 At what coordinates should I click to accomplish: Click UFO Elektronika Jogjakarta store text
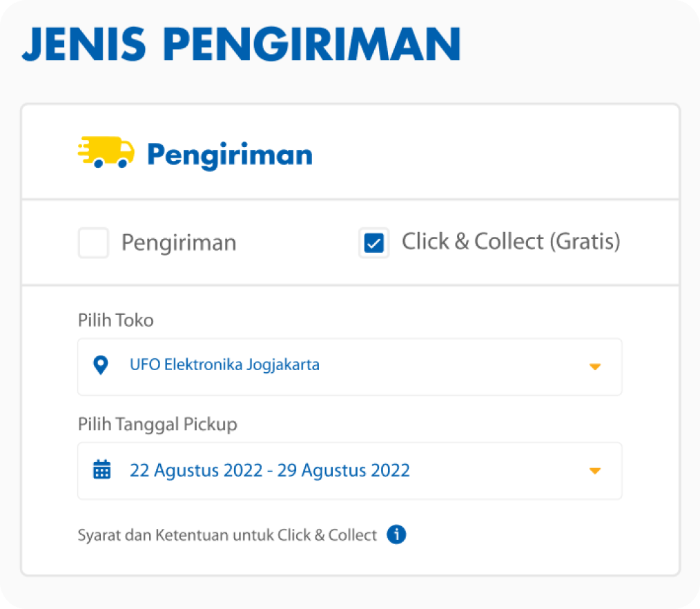pos(224,365)
